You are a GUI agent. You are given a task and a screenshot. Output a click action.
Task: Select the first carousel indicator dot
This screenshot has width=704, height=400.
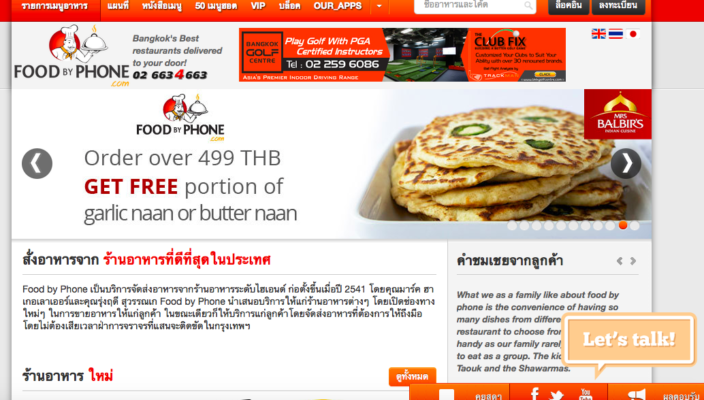click(512, 225)
